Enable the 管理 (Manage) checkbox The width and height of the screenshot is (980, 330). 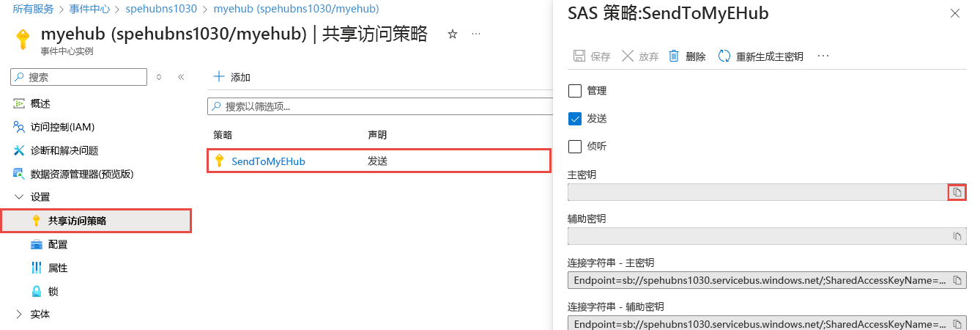click(575, 91)
